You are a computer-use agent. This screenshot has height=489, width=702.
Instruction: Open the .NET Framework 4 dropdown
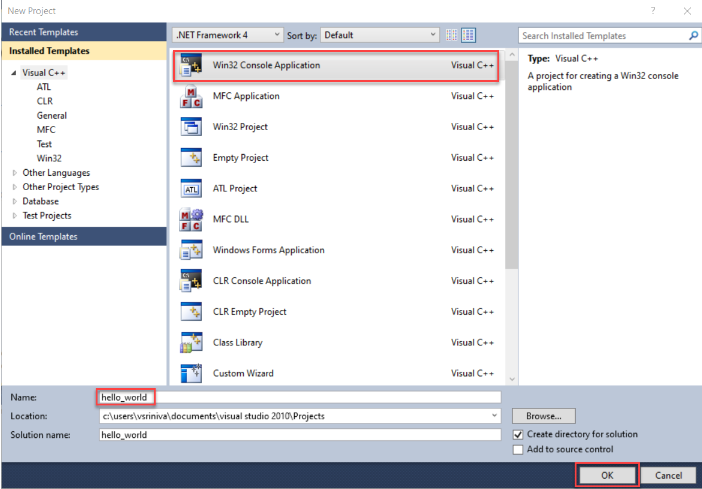click(227, 35)
